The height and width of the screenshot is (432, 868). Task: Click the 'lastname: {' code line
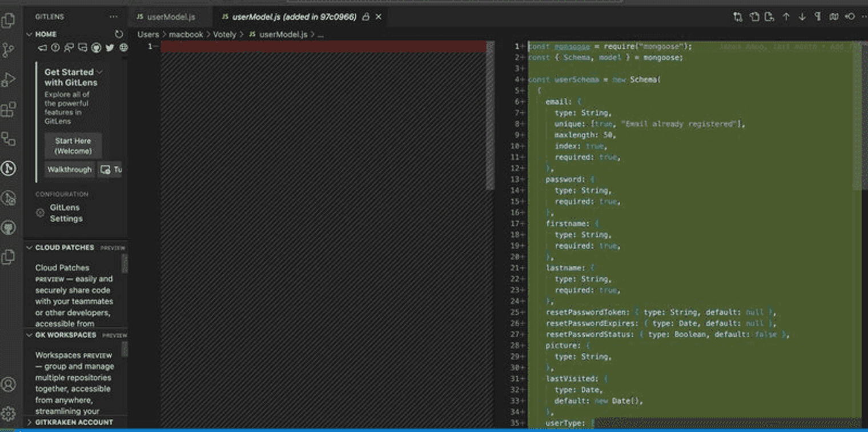(x=570, y=267)
